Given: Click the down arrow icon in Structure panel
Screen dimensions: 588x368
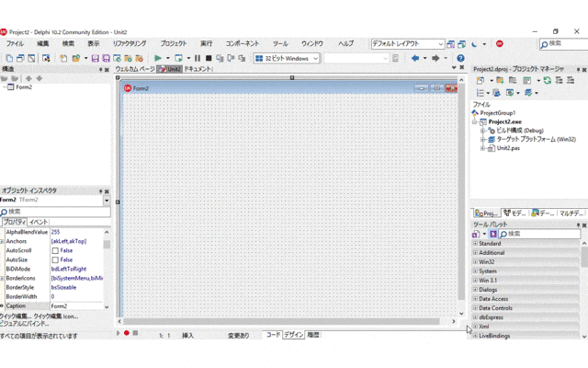Looking at the screenshot, I should 39,78.
